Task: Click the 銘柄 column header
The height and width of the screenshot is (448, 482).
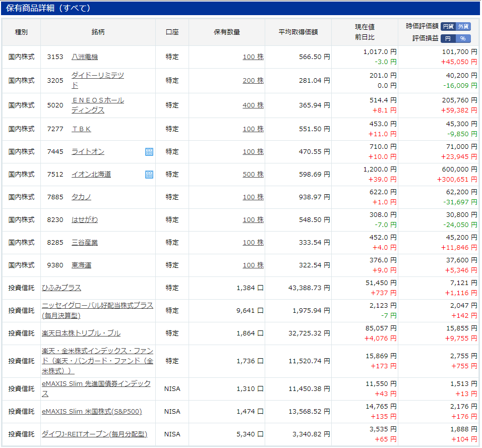Action: (98, 32)
